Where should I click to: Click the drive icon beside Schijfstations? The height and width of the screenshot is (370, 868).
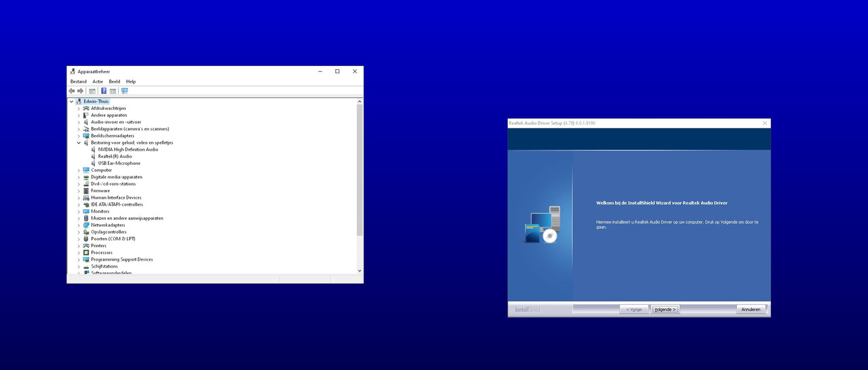coord(86,266)
